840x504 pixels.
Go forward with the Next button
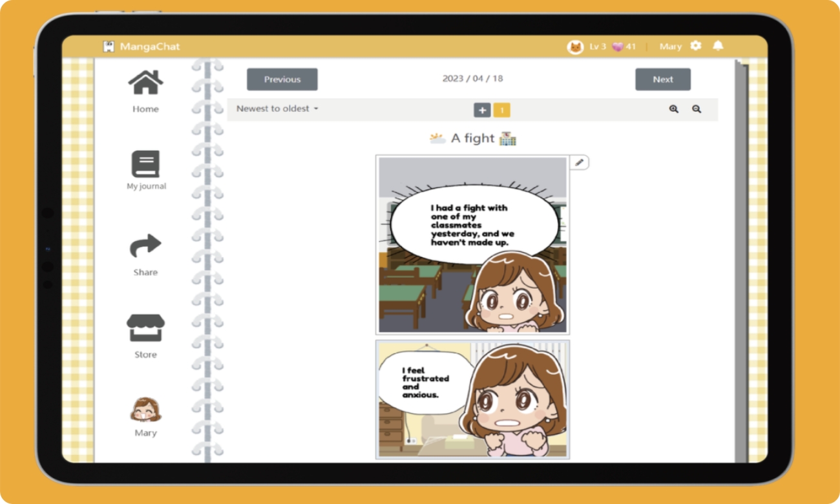tap(663, 79)
